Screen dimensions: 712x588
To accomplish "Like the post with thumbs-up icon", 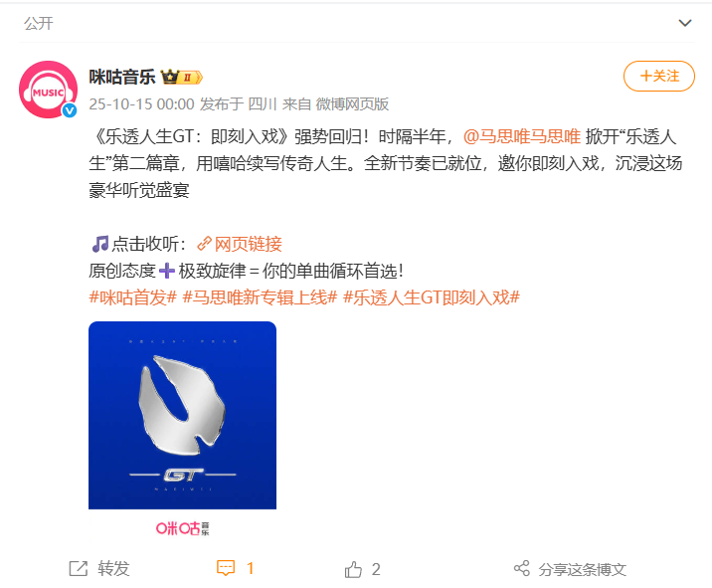I will pos(353,569).
